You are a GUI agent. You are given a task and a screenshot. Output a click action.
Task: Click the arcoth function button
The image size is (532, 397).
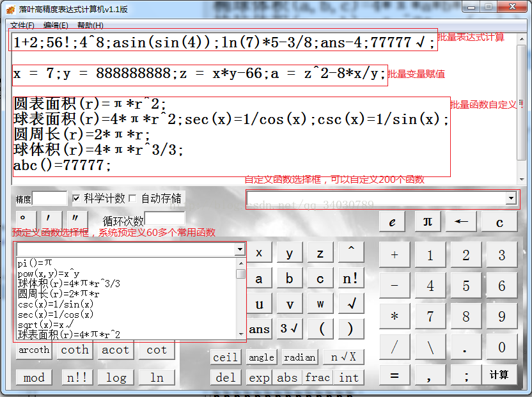point(34,350)
